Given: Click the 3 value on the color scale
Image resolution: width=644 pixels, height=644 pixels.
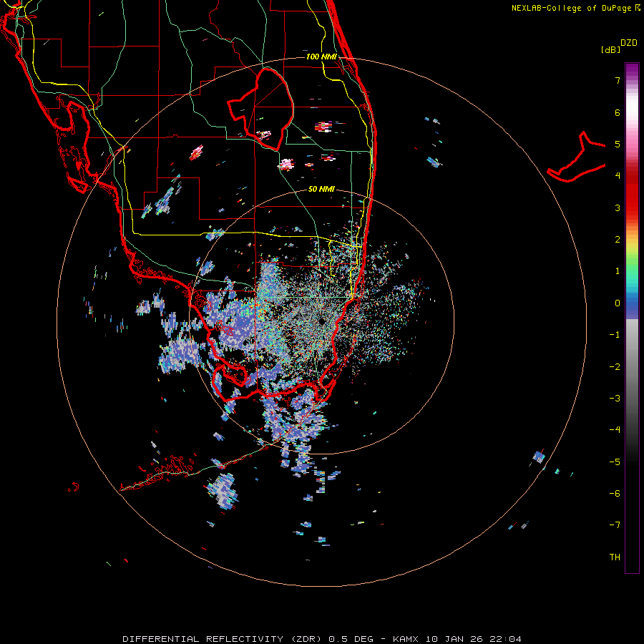Looking at the screenshot, I should click(618, 208).
